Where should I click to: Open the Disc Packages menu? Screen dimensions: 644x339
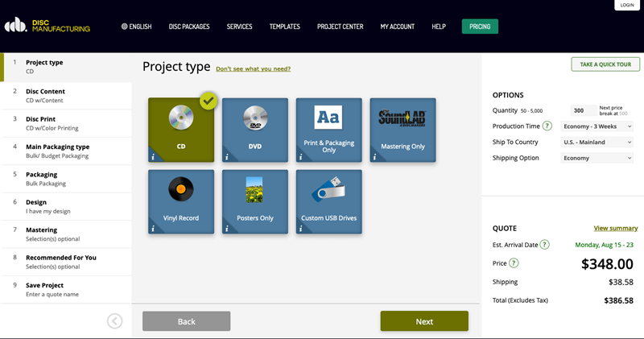189,27
